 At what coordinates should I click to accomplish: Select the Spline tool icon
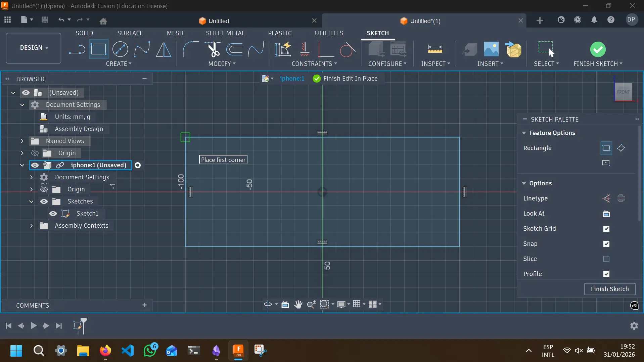coord(142,49)
